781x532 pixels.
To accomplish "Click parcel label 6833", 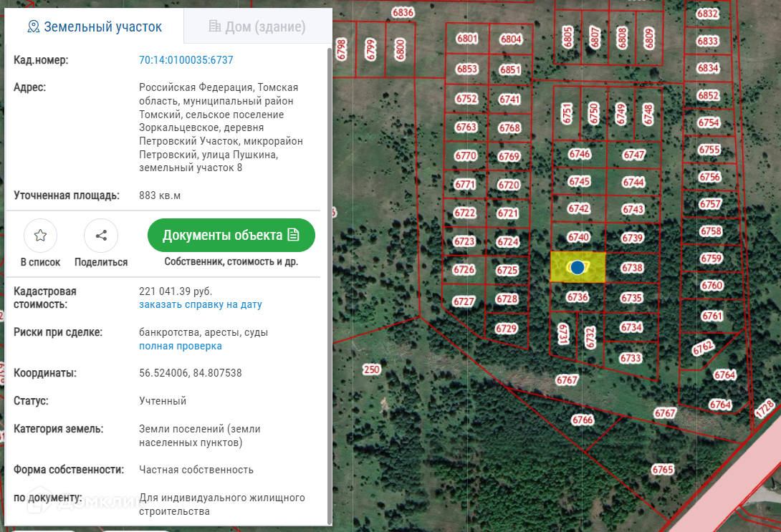I will click(708, 41).
